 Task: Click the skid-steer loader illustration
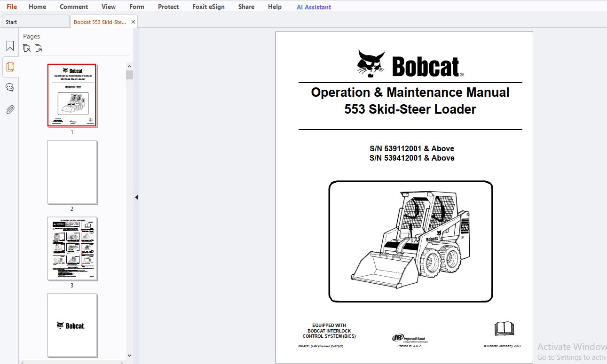click(x=410, y=241)
